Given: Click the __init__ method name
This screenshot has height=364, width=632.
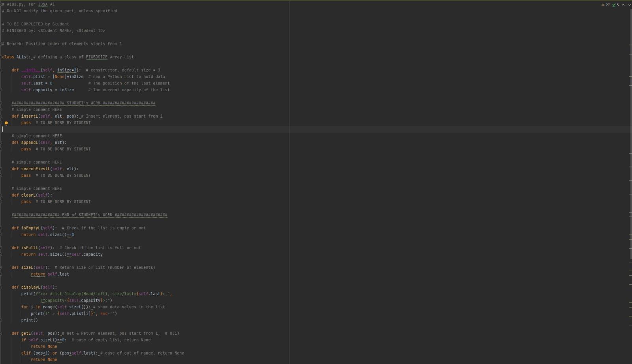Looking at the screenshot, I should coord(31,70).
